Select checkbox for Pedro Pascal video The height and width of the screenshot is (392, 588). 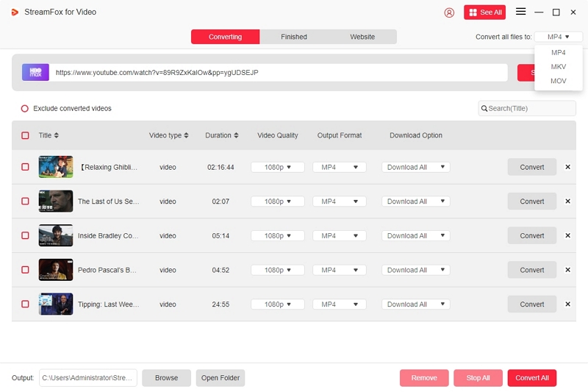tap(25, 270)
